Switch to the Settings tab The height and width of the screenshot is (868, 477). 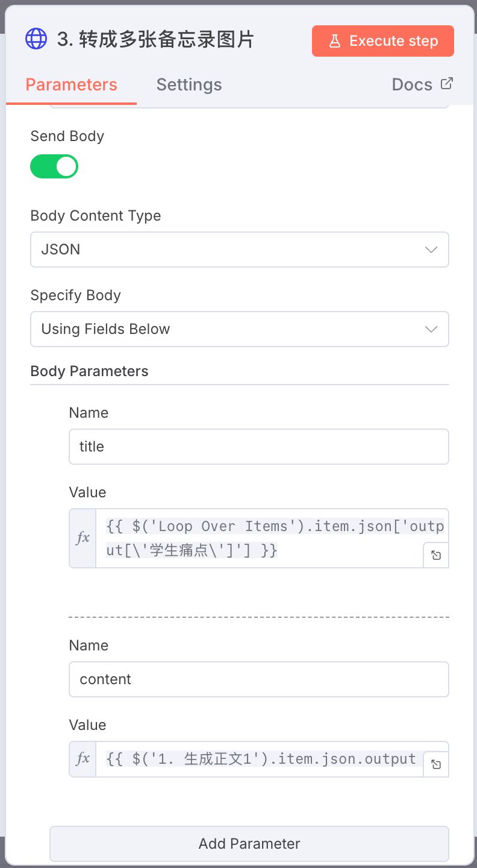189,84
